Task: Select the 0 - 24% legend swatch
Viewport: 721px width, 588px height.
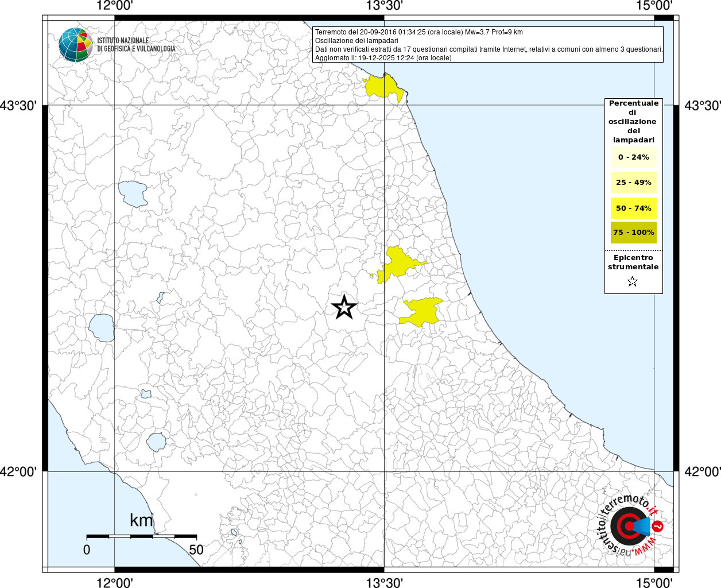Action: click(x=634, y=157)
